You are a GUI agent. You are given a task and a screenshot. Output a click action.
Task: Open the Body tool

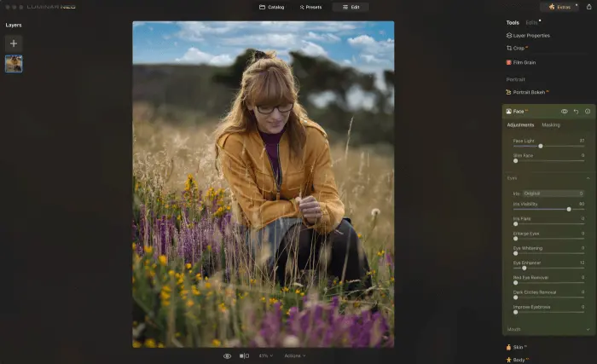(x=517, y=360)
